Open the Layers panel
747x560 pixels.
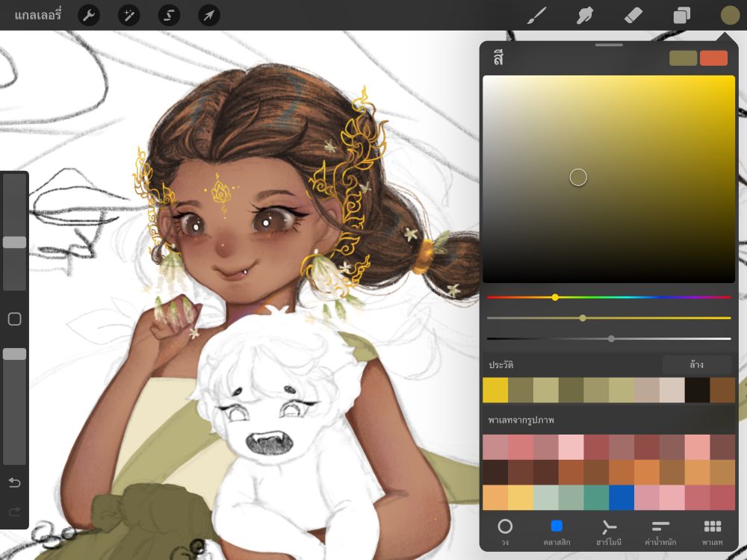(x=682, y=15)
